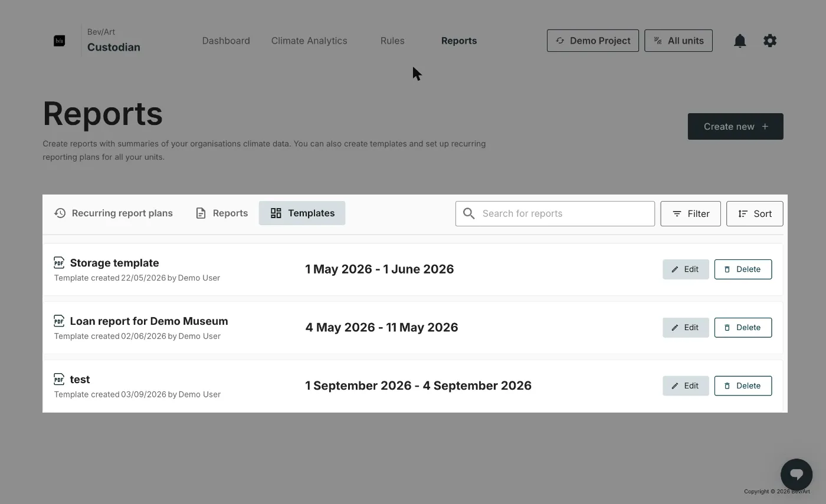
Task: Edit the Storage template
Action: pyautogui.click(x=686, y=269)
